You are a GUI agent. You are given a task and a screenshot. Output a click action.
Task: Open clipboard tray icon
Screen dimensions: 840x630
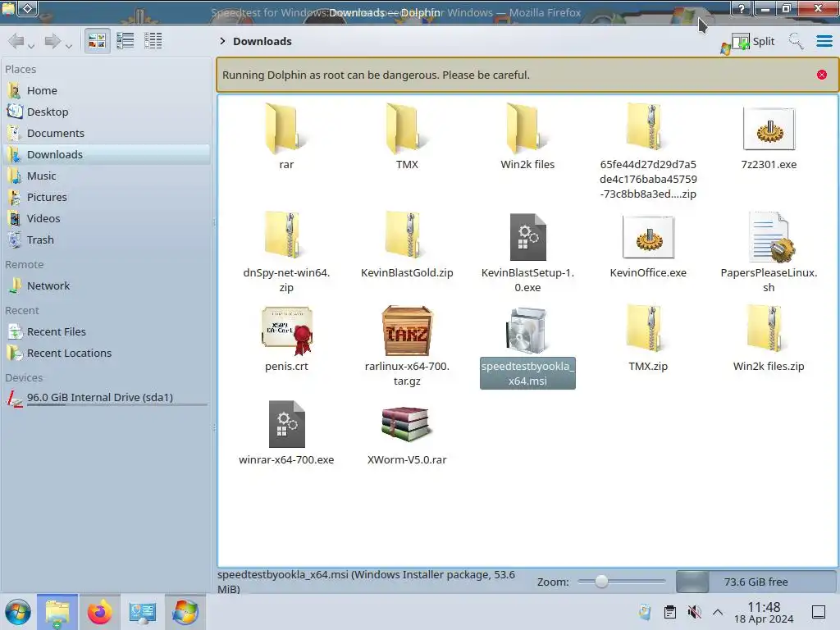tap(669, 612)
